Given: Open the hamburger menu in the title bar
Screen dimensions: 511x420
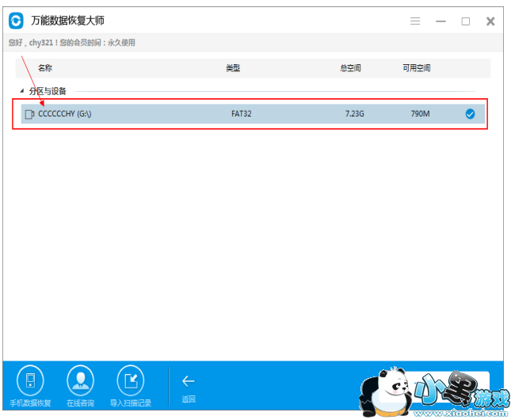Looking at the screenshot, I should click(415, 21).
